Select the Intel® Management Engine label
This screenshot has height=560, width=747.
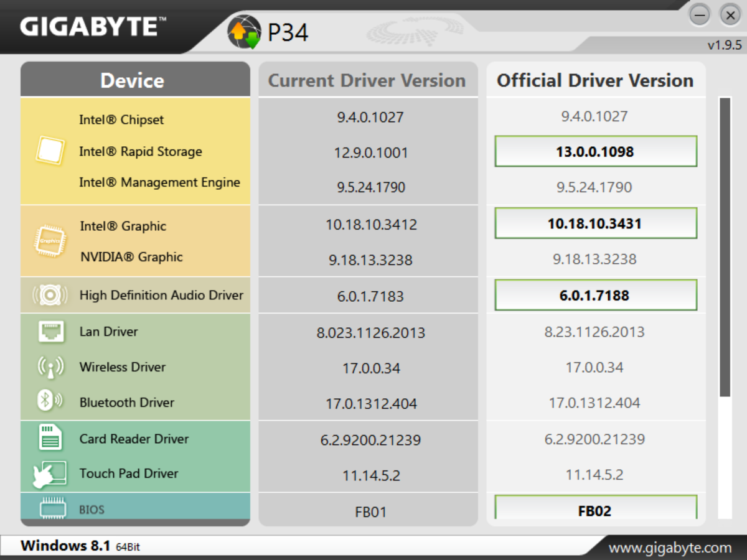pyautogui.click(x=159, y=182)
